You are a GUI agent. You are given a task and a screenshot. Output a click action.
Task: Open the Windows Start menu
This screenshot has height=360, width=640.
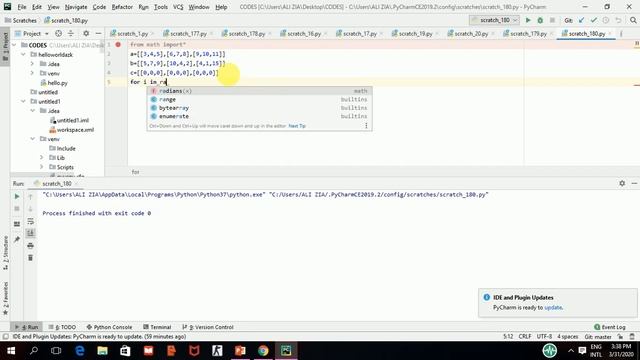pyautogui.click(x=11, y=351)
